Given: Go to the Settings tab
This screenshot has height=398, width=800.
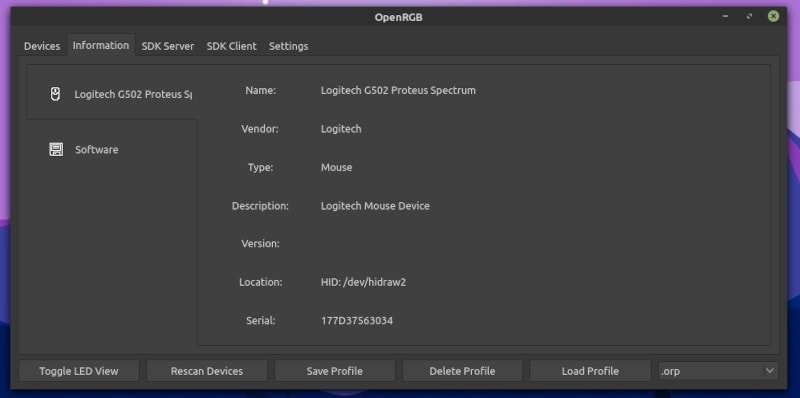Looking at the screenshot, I should (288, 46).
